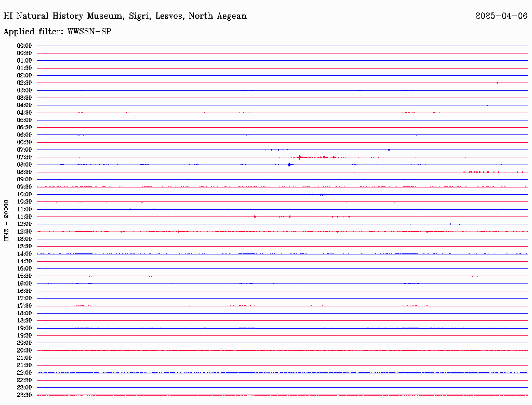Click the 17:30 time label
532x405 pixels.
click(x=24, y=306)
